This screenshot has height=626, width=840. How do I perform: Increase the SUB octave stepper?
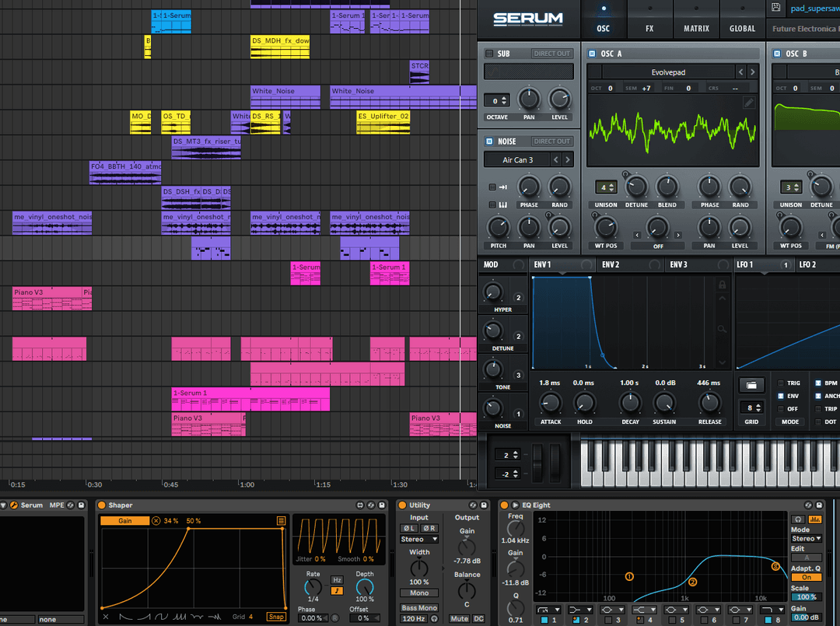point(504,98)
